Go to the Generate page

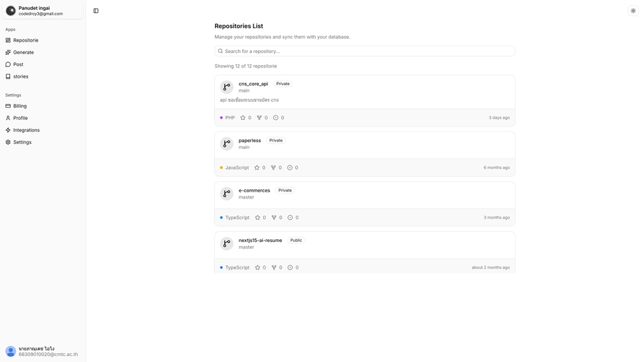coord(23,52)
